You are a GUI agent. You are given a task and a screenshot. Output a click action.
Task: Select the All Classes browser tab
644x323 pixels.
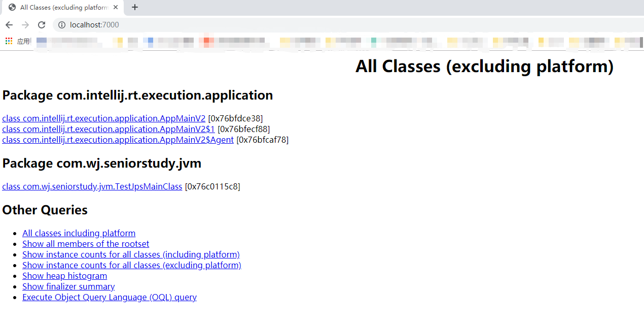(62, 8)
